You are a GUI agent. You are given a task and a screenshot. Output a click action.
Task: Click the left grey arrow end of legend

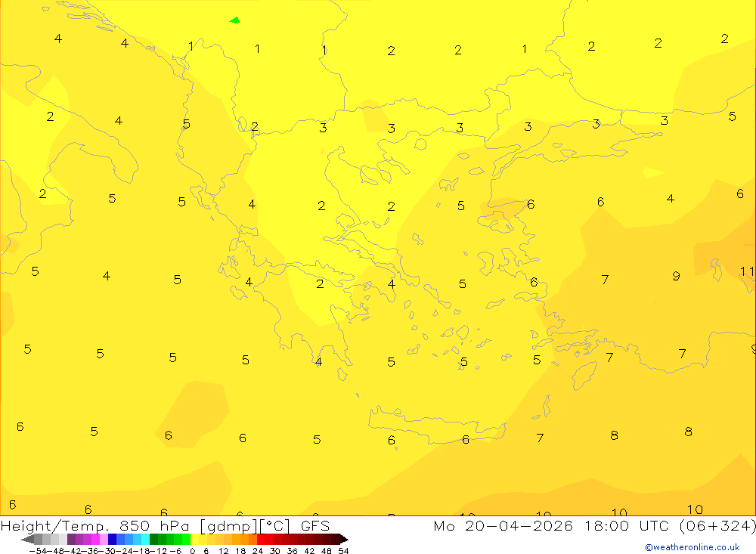click(x=28, y=540)
